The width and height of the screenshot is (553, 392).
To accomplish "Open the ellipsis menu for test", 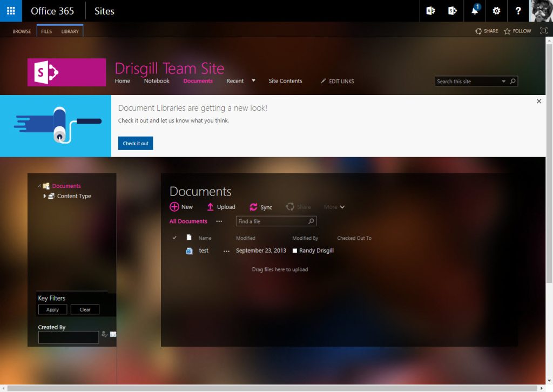I will coord(226,251).
